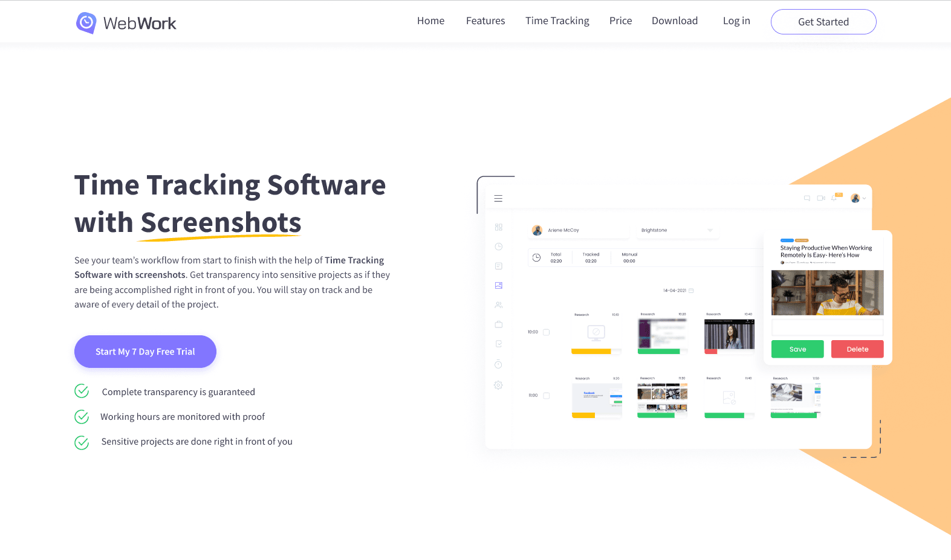Image resolution: width=951 pixels, height=560 pixels.
Task: Go to the Home nav item
Action: tap(430, 21)
